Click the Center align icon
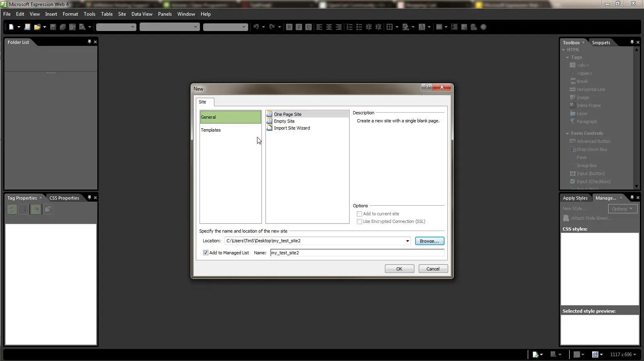This screenshot has height=361, width=644. click(x=329, y=27)
